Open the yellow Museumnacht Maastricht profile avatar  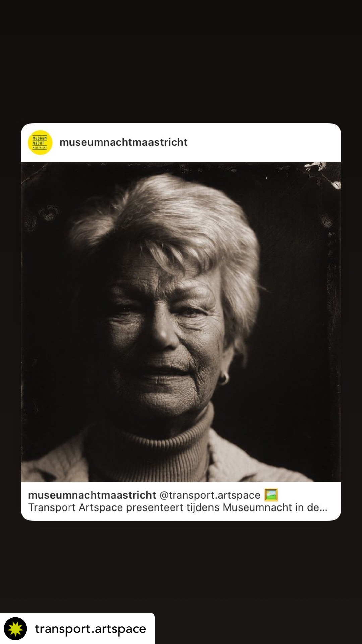coord(40,143)
